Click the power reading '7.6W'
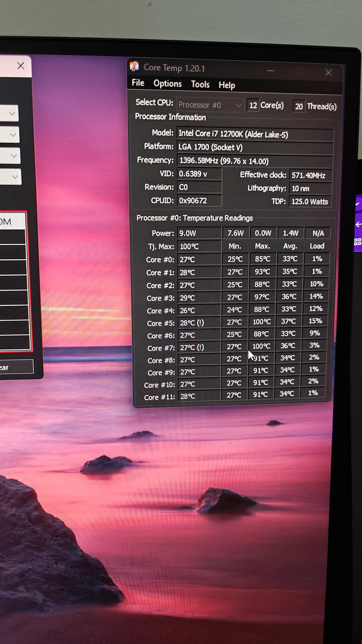The height and width of the screenshot is (644, 362). coord(236,233)
